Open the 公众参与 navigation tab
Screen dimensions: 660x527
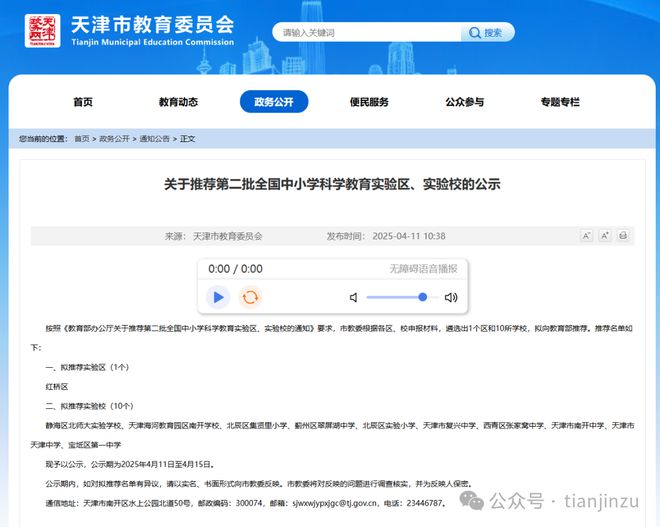pos(465,102)
